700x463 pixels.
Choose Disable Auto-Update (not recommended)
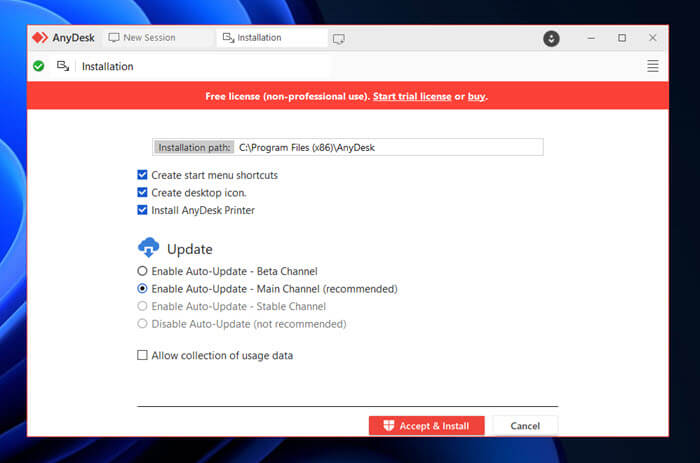(x=142, y=324)
